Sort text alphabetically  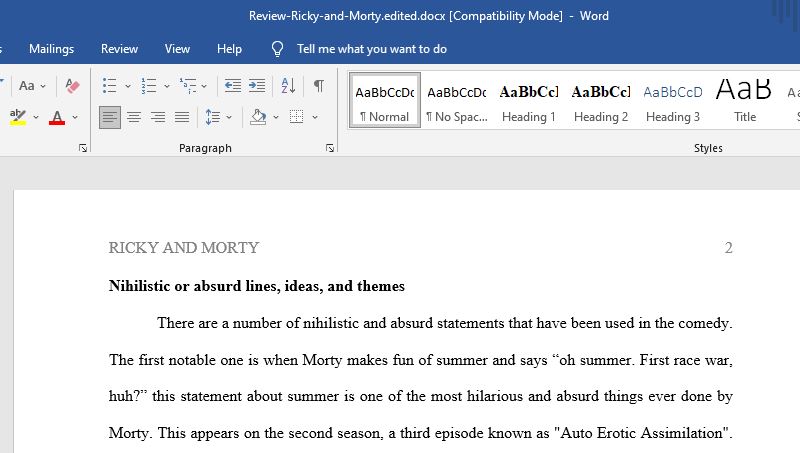point(288,86)
